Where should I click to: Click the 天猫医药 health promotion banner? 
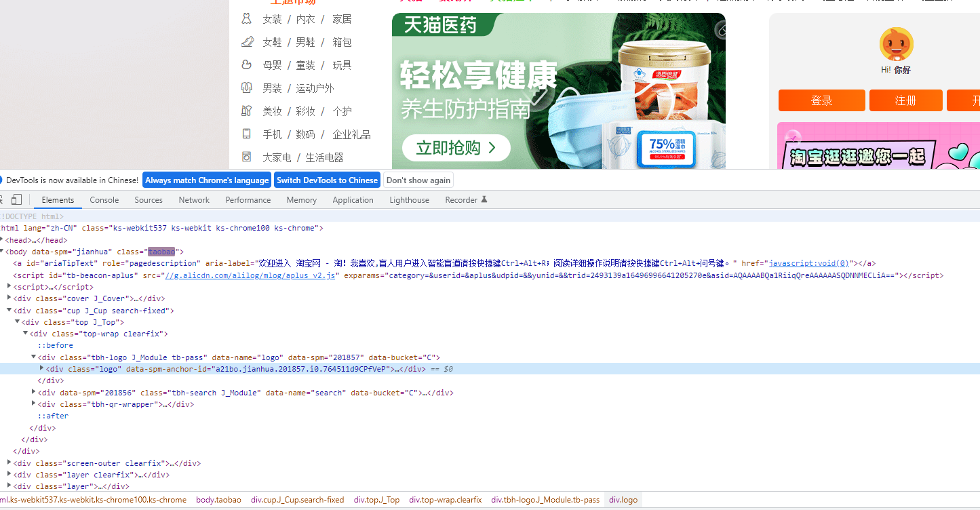[559, 91]
